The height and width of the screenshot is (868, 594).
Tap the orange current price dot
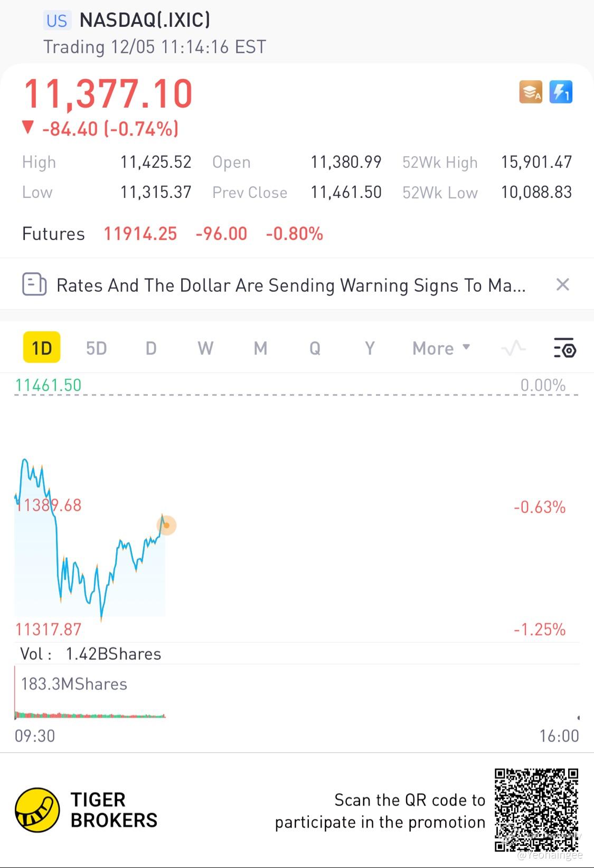pos(166,526)
